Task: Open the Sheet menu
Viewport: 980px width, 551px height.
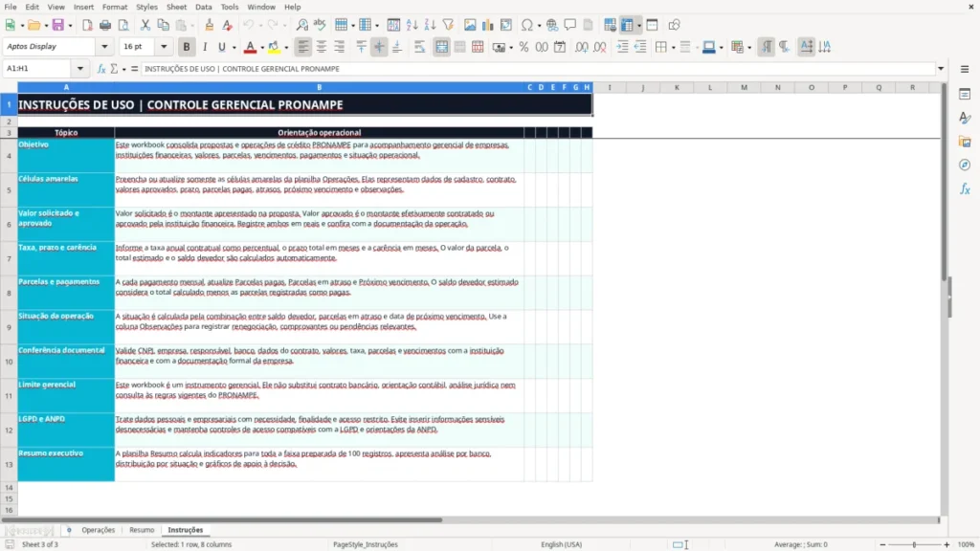Action: [176, 7]
